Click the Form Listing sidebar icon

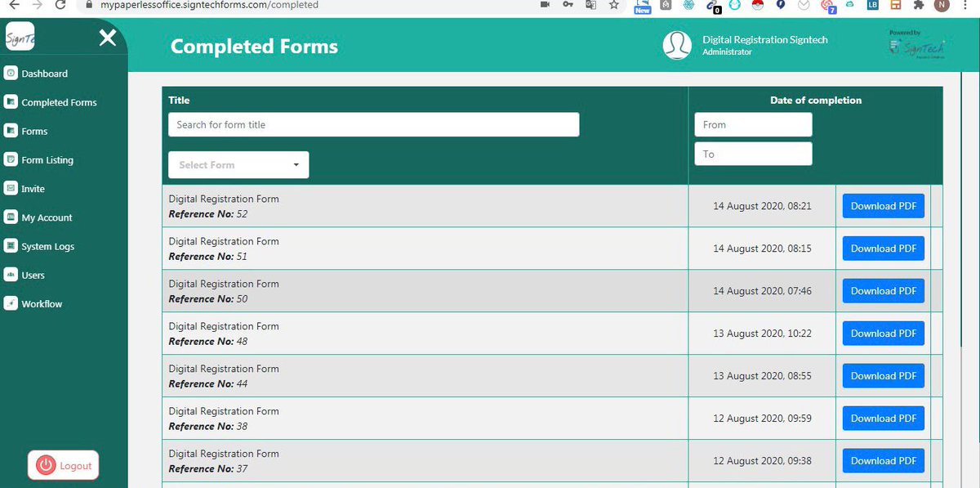(11, 159)
